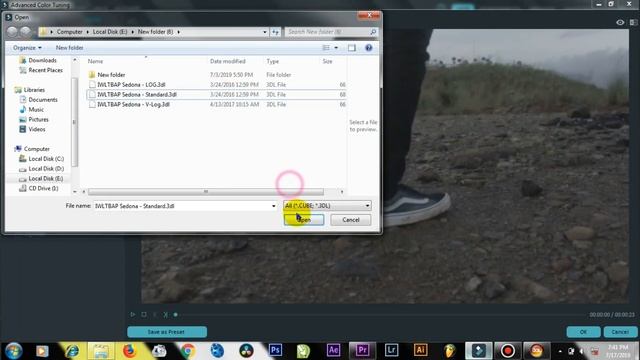Open Documents library
This screenshot has height=360, width=640.
coord(43,100)
